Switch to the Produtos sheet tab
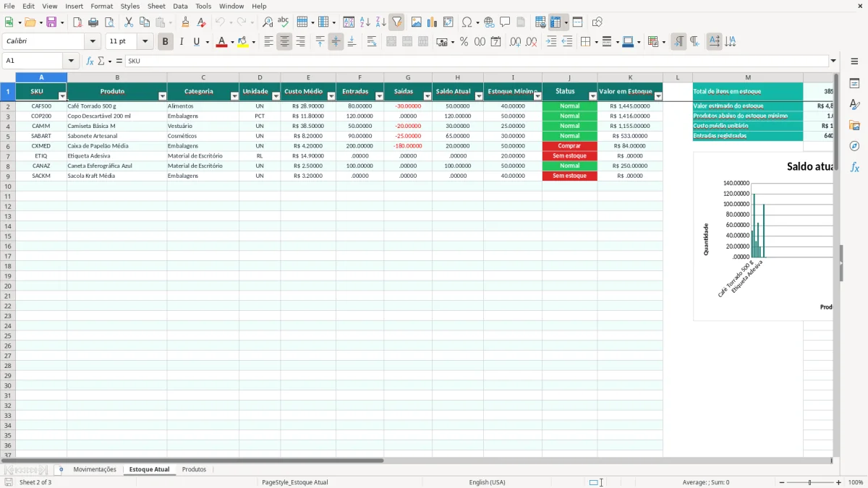 tap(194, 469)
